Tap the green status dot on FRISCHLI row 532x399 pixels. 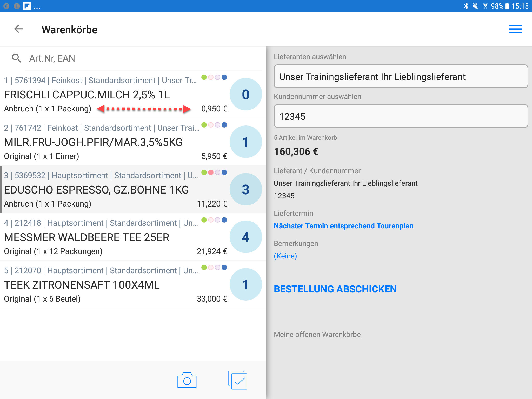pos(204,77)
